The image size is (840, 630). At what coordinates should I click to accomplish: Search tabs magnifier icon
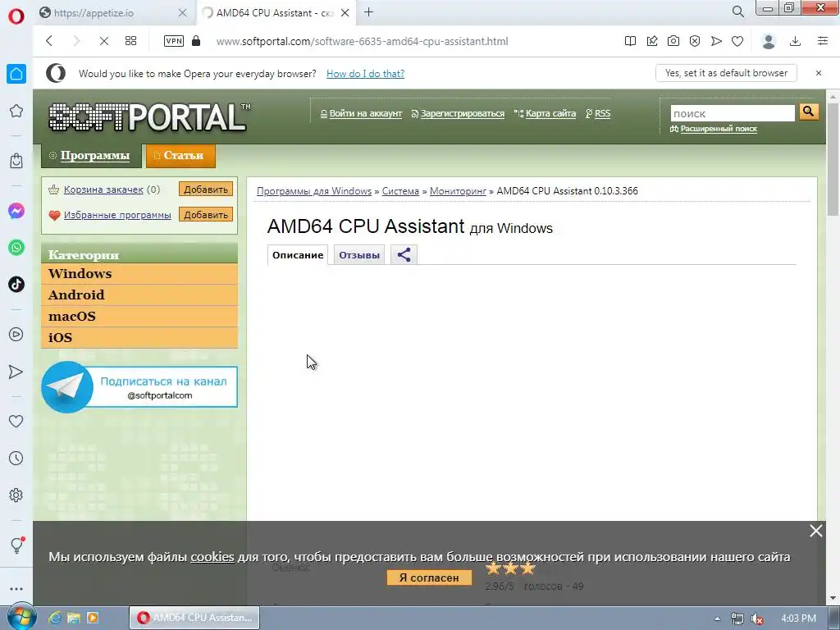click(738, 11)
